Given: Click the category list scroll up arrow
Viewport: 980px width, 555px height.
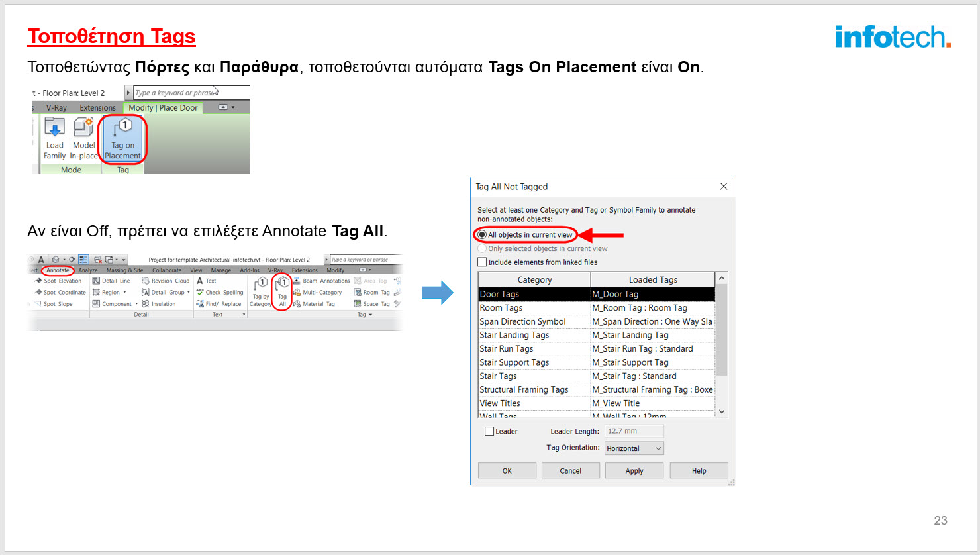Looking at the screenshot, I should 722,278.
